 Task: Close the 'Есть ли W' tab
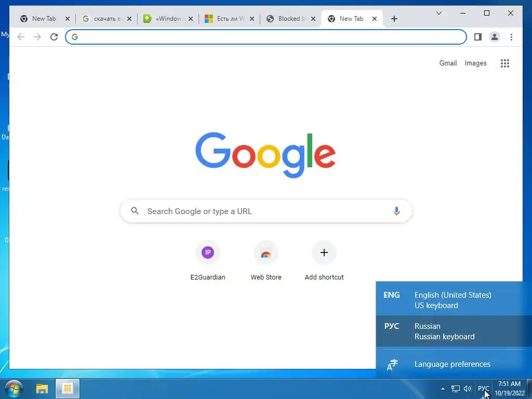coord(252,19)
